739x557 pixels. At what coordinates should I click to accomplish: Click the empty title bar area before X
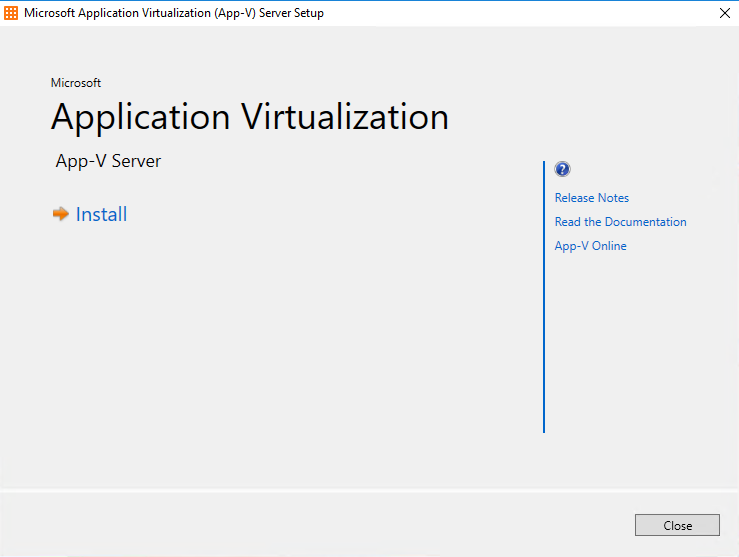tap(520, 13)
